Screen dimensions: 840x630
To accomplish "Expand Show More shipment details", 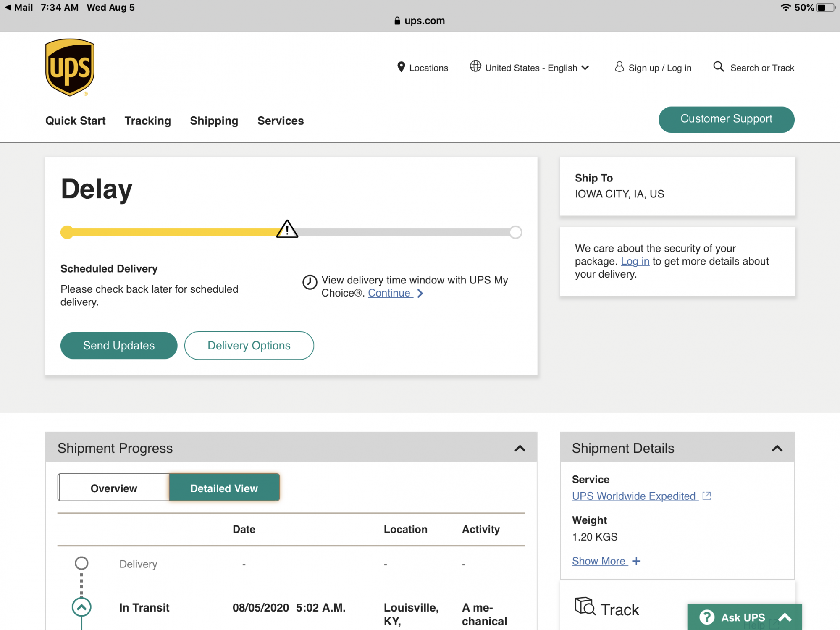I will 606,561.
